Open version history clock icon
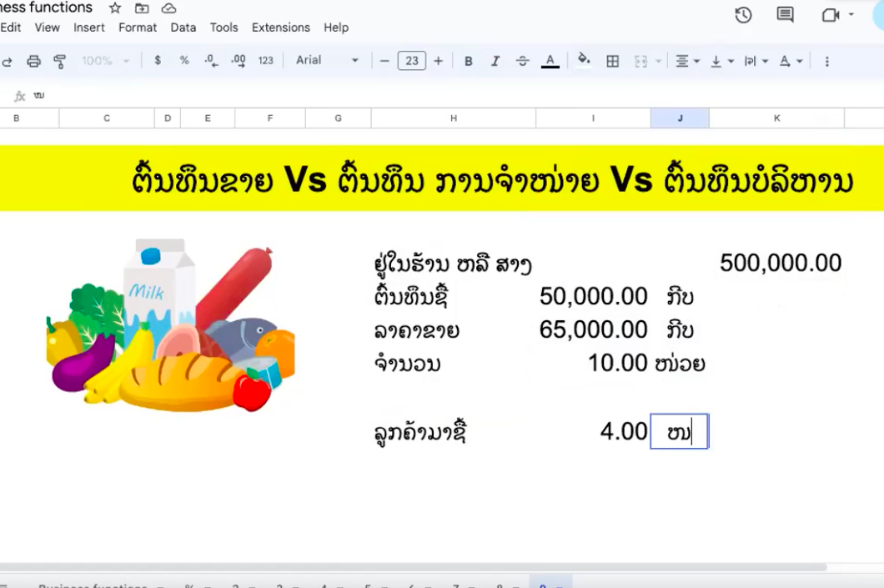The height and width of the screenshot is (588, 884). click(744, 15)
